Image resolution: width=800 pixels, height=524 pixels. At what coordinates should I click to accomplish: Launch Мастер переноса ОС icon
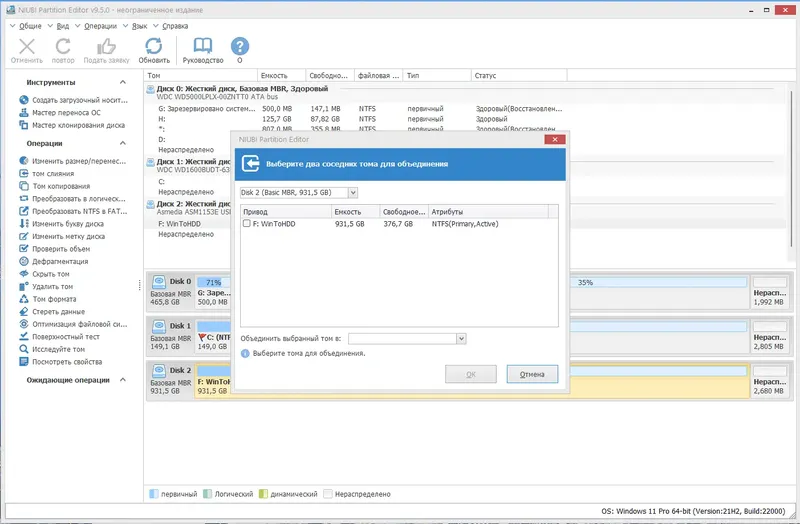click(x=23, y=113)
